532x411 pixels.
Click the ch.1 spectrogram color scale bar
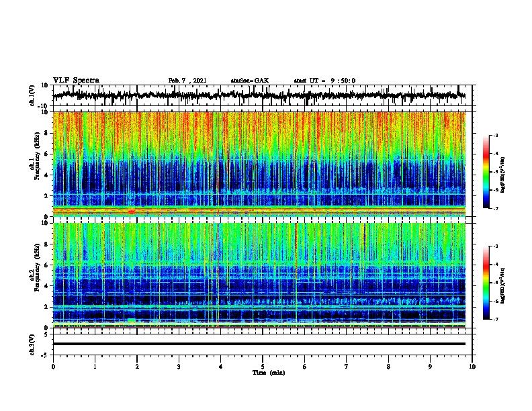[486, 172]
